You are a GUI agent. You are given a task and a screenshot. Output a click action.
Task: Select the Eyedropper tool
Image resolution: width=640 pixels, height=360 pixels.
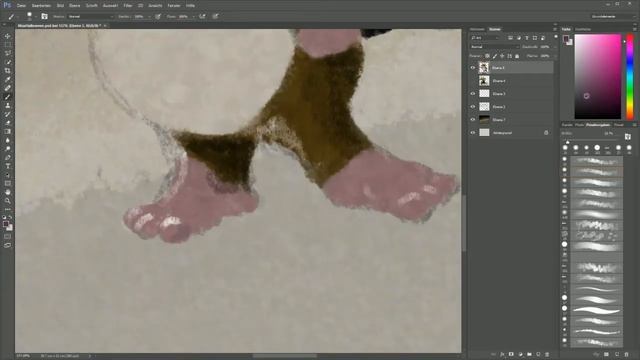(x=7, y=79)
